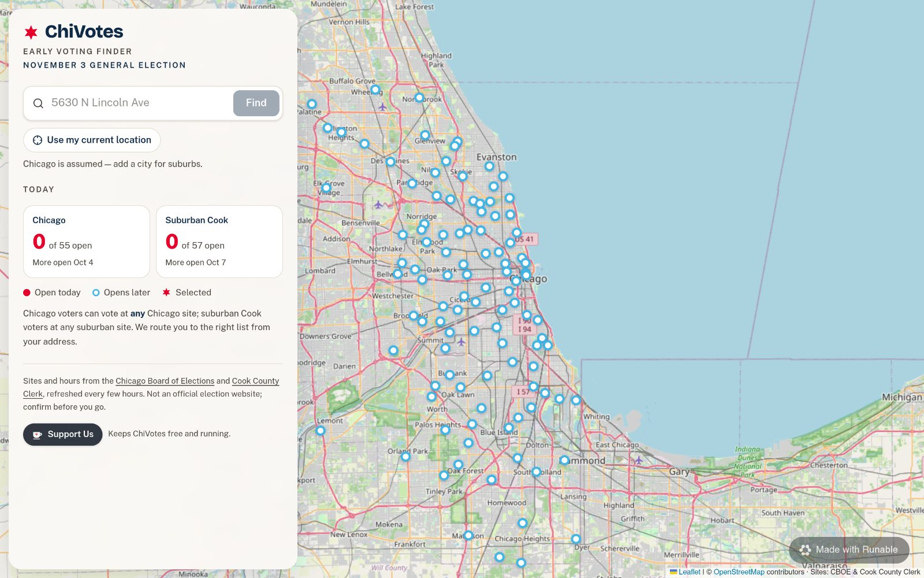The height and width of the screenshot is (578, 924).
Task: Open the OpenStreetMap attribution link
Action: coord(739,572)
